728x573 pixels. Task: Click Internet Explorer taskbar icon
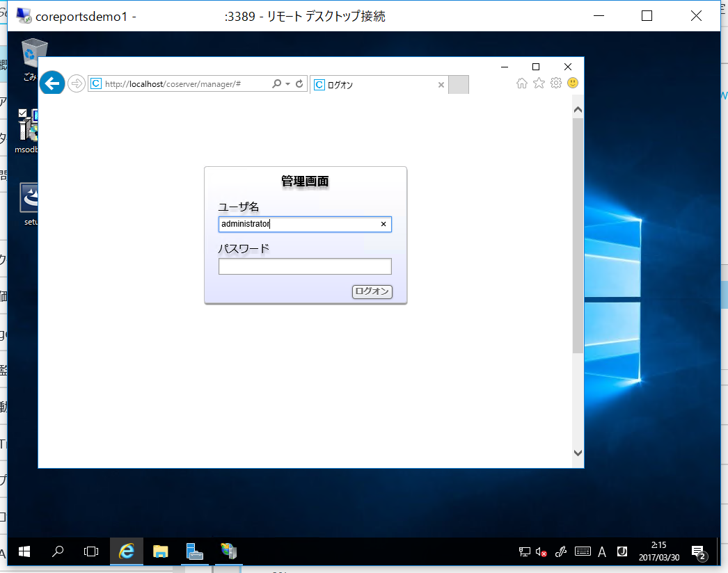[126, 551]
